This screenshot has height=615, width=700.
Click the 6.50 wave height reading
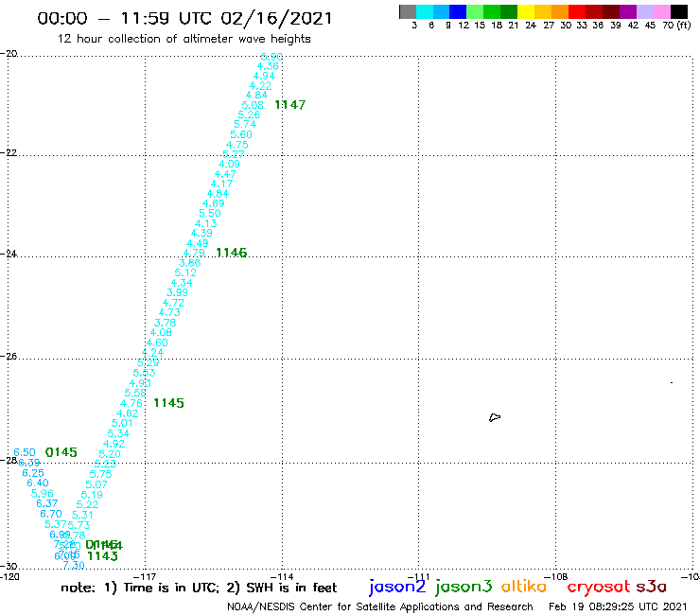coord(25,453)
